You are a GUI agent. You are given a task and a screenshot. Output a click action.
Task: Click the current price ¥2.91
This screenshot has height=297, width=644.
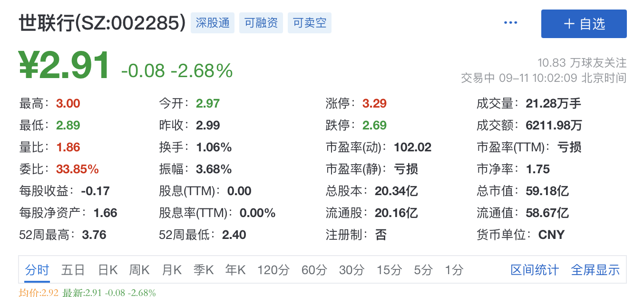pyautogui.click(x=65, y=66)
